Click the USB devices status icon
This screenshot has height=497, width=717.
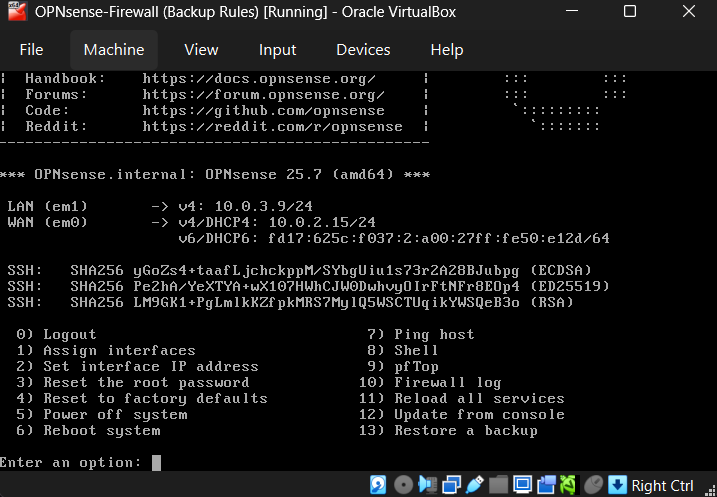click(475, 486)
